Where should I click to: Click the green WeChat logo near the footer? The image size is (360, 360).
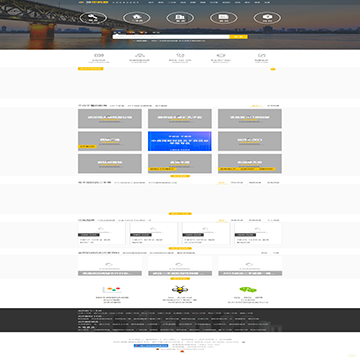[x=248, y=289]
